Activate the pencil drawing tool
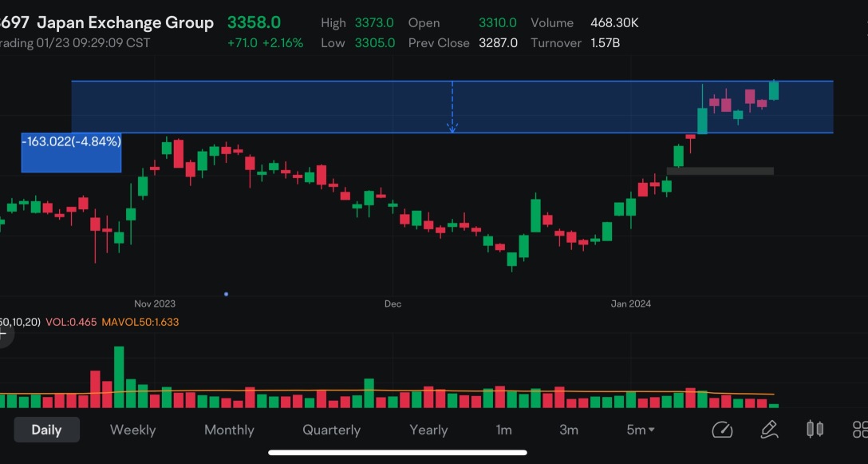The height and width of the screenshot is (464, 868). point(769,430)
